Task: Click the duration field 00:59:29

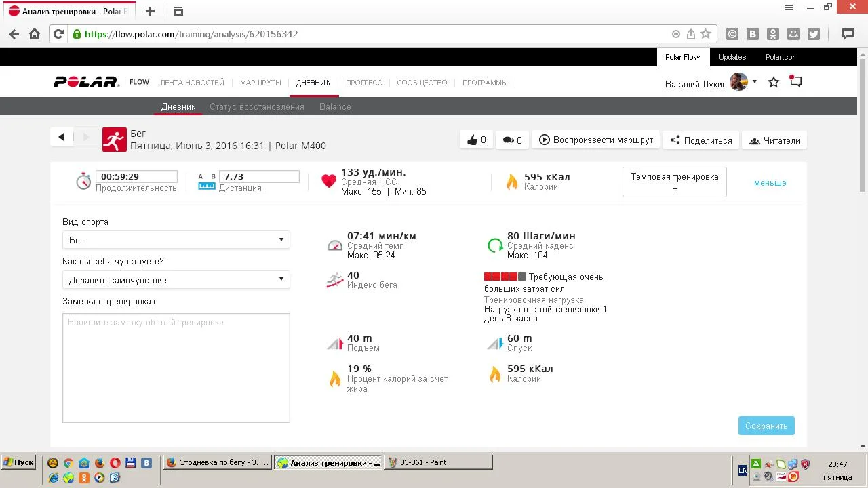Action: click(136, 176)
